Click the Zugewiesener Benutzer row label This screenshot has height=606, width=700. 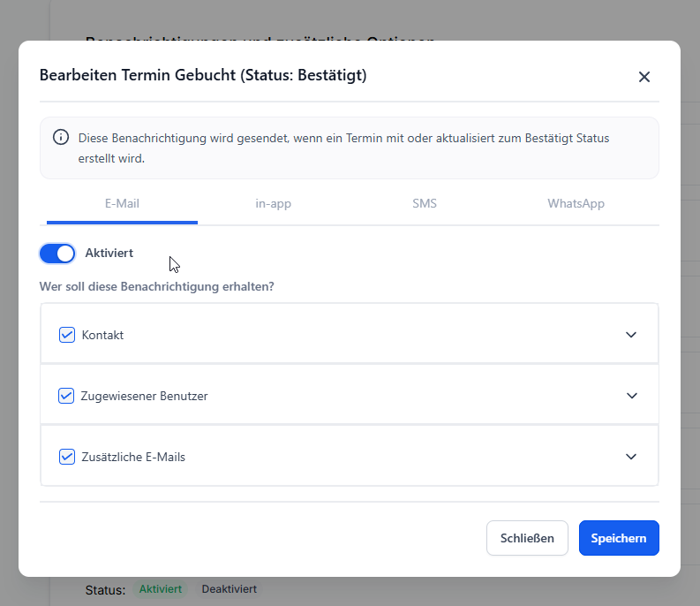tap(145, 397)
